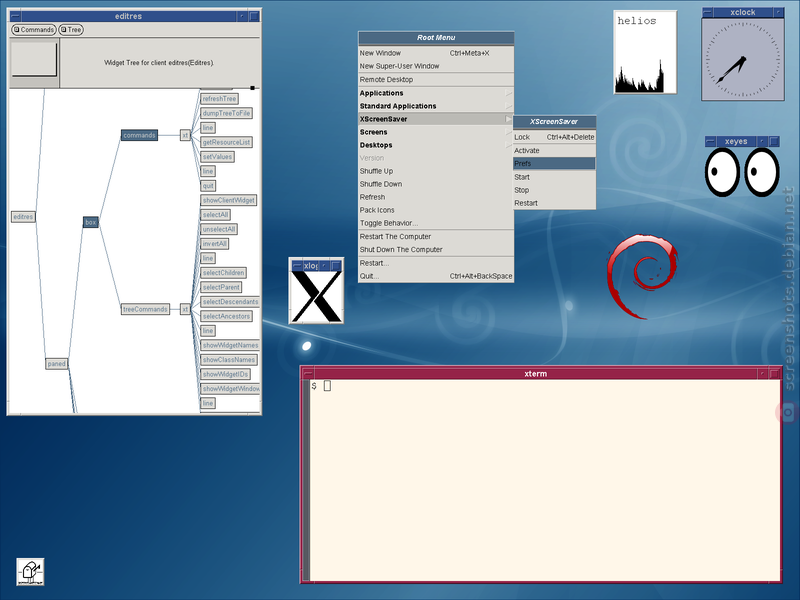Choose New Super-User Window
The height and width of the screenshot is (600, 800).
tap(436, 66)
